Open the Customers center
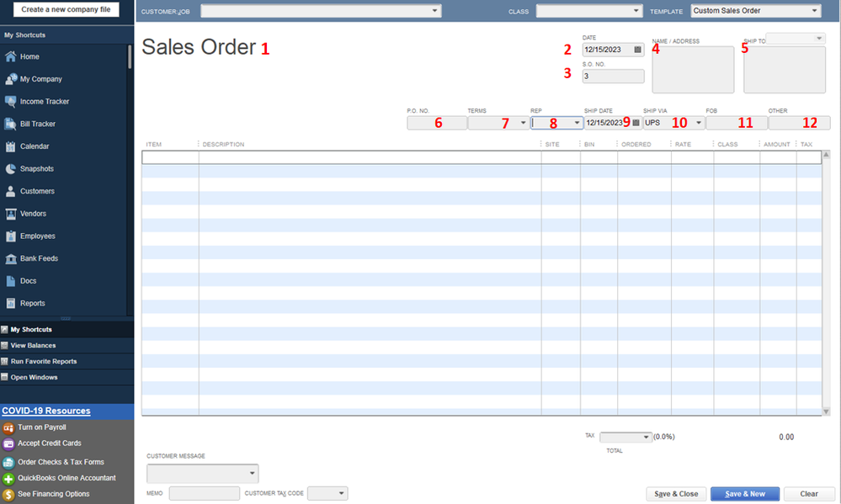Image resolution: width=841 pixels, height=504 pixels. coord(38,191)
